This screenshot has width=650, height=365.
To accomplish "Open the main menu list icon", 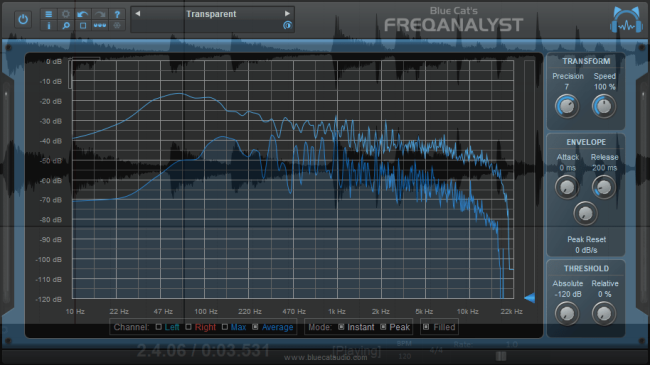I will [x=49, y=14].
